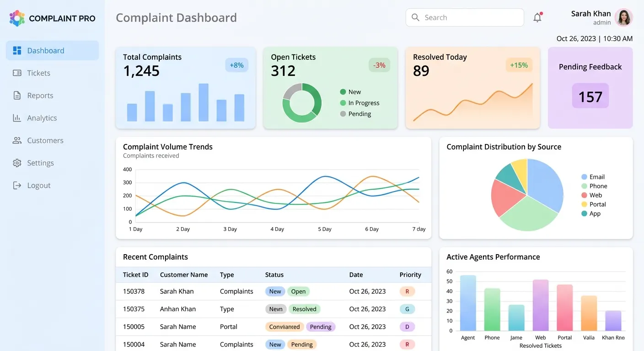Screen dimensions: 644x351
Task: Select the Reports document icon
Action: click(x=17, y=96)
